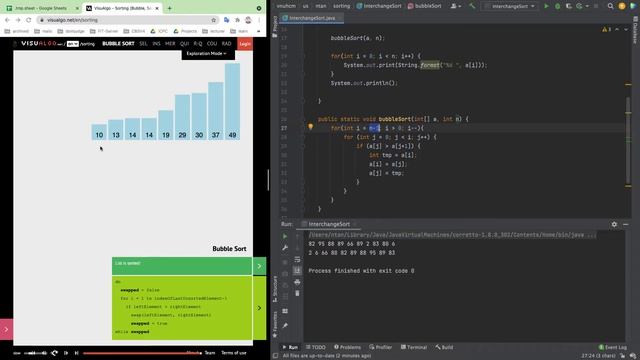This screenshot has height=360, width=640.
Task: Click scroll-to-end icon in Run console
Action: (297, 270)
